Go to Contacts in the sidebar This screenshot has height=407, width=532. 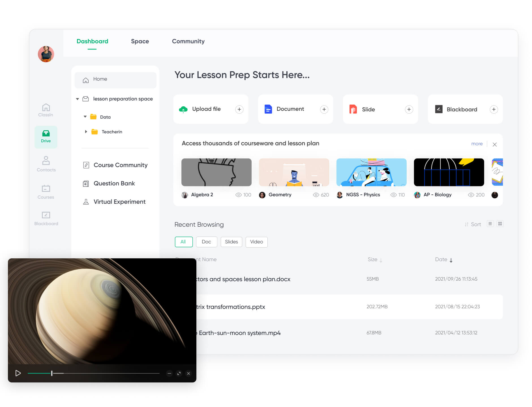pos(46,164)
